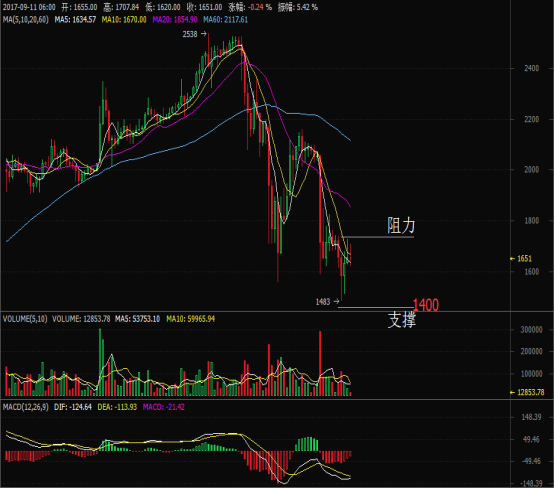This screenshot has width=554, height=489.
Task: Click the 12853.78 volume arrow marker
Action: 527,392
